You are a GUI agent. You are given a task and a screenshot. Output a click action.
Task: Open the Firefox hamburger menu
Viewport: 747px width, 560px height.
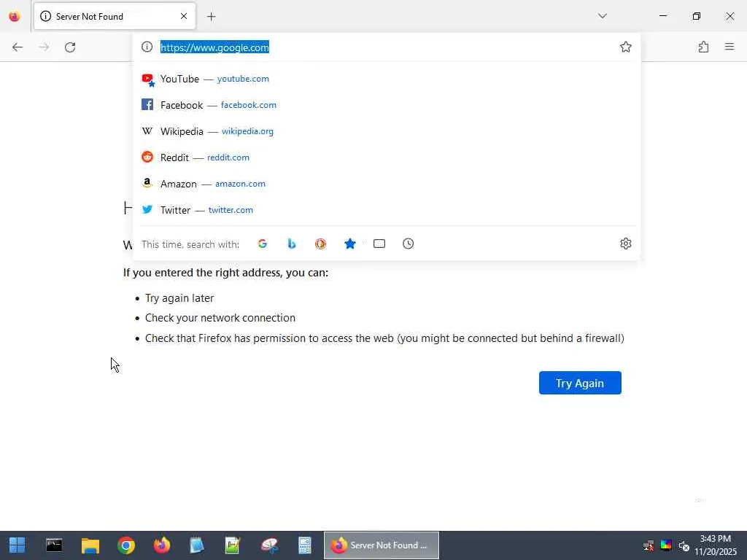[x=729, y=47]
